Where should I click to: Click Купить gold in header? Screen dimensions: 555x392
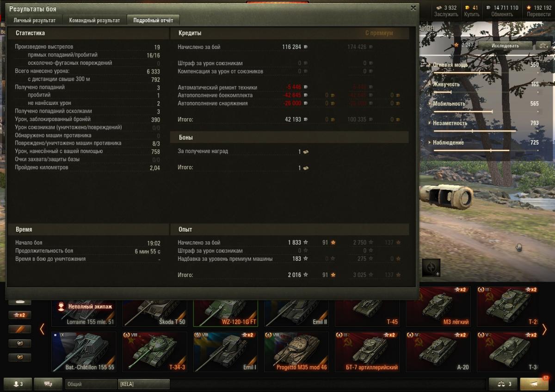point(472,11)
